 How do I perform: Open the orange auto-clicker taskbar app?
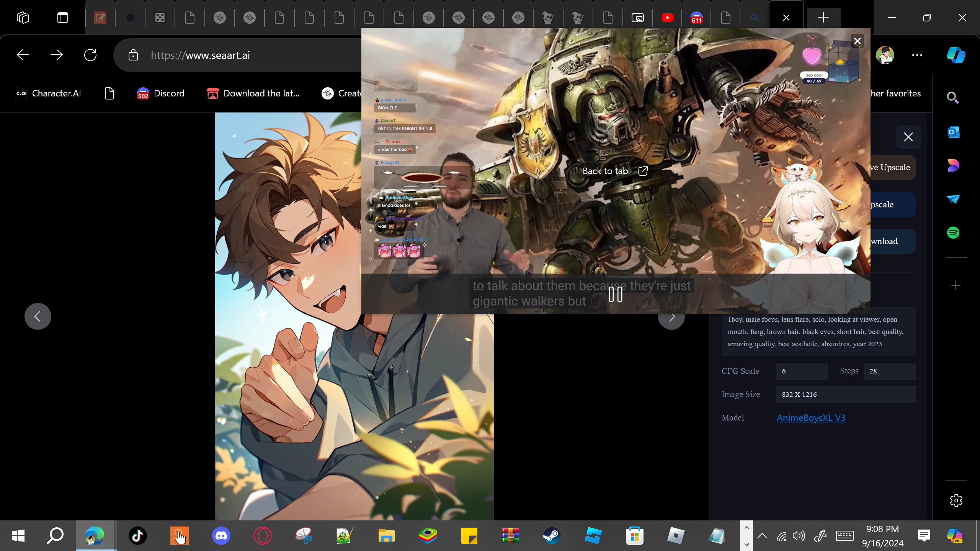click(179, 536)
